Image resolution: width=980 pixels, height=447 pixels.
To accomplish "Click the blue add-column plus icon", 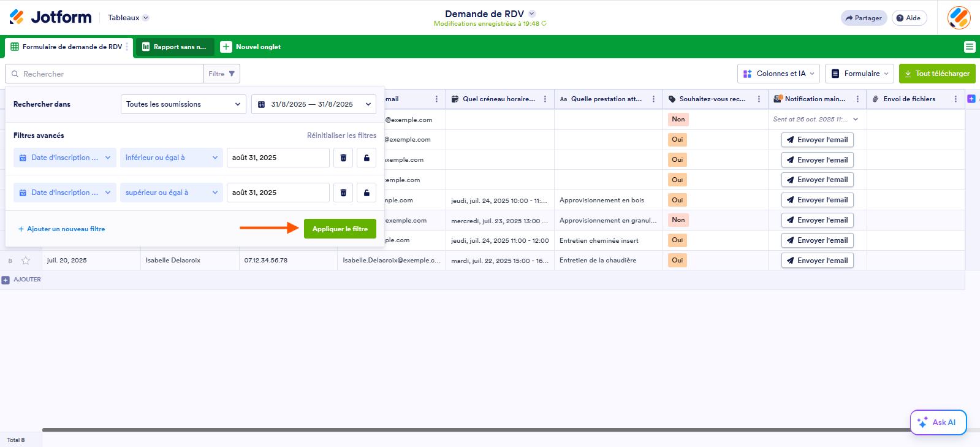I will tap(971, 99).
